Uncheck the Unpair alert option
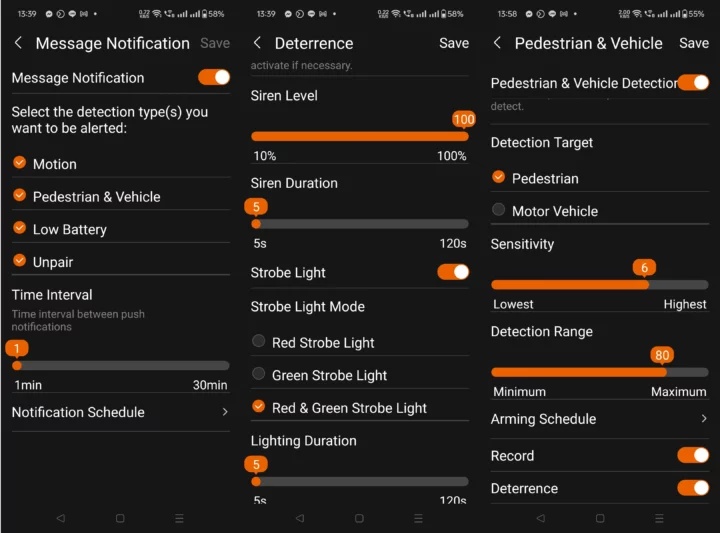This screenshot has width=720, height=533. (19, 261)
